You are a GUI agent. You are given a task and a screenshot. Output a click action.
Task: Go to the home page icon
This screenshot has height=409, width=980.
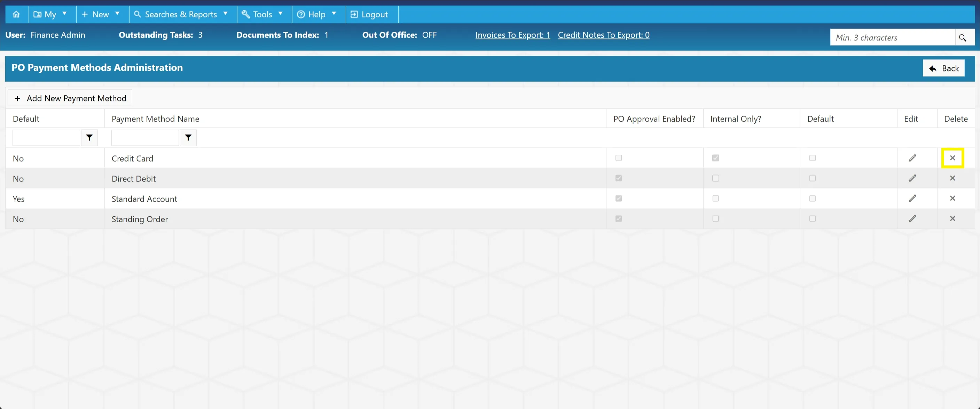point(16,14)
